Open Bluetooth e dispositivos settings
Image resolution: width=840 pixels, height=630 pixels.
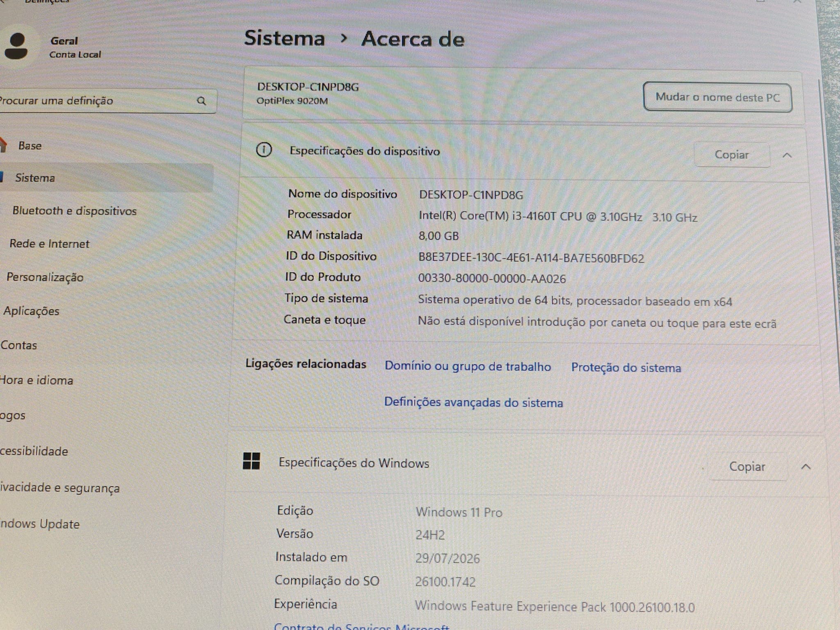(75, 211)
